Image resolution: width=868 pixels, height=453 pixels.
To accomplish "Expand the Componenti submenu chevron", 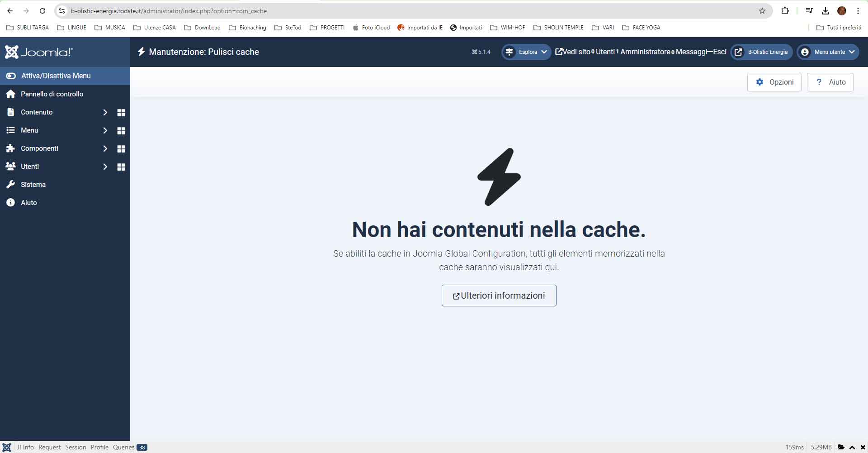I will coord(105,148).
